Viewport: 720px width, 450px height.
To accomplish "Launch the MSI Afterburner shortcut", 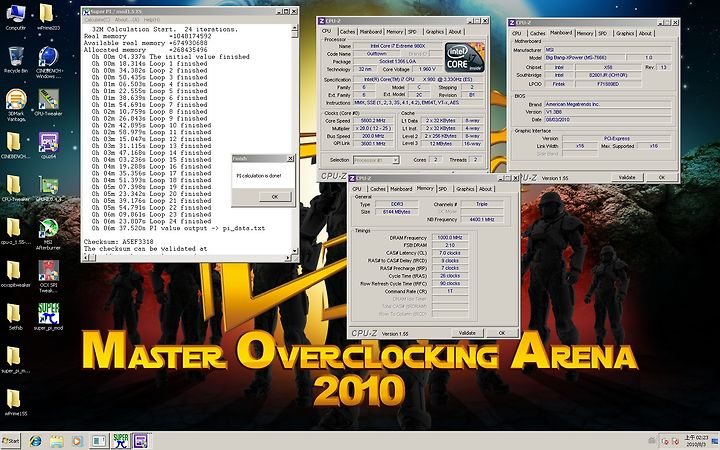I will (x=48, y=228).
